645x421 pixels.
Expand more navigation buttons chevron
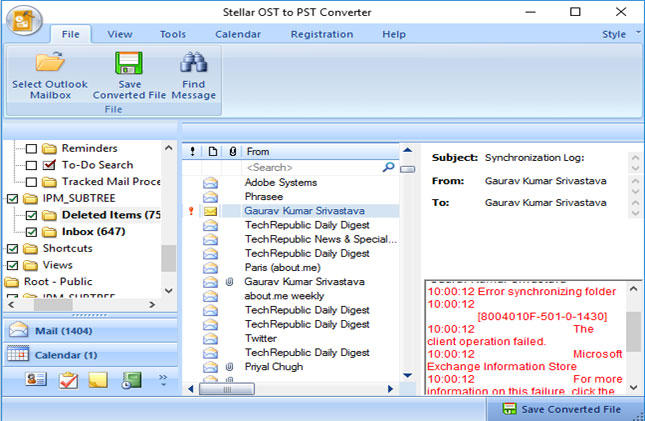[163, 379]
